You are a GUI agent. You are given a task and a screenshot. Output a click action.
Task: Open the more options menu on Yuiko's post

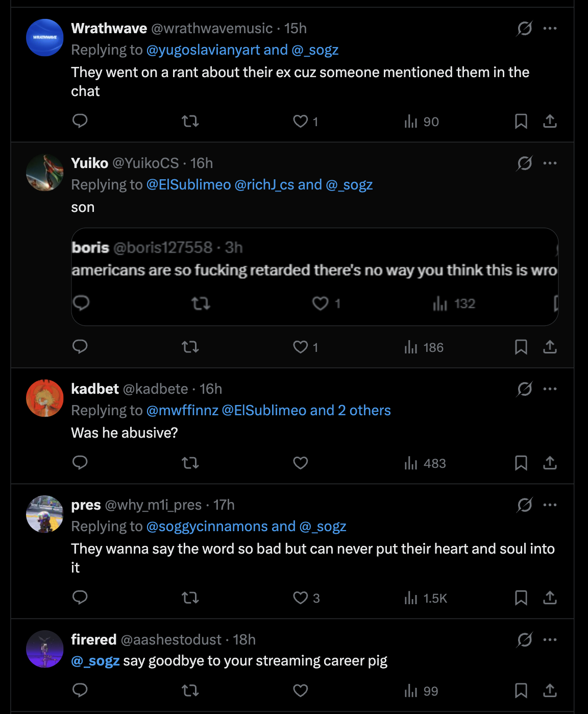coord(550,163)
